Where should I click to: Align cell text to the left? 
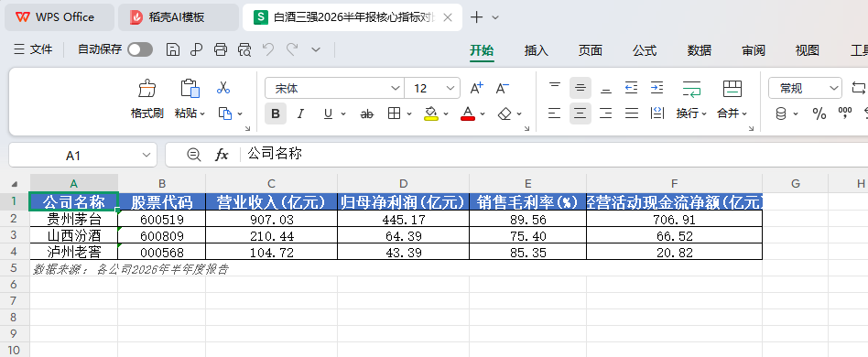point(555,114)
